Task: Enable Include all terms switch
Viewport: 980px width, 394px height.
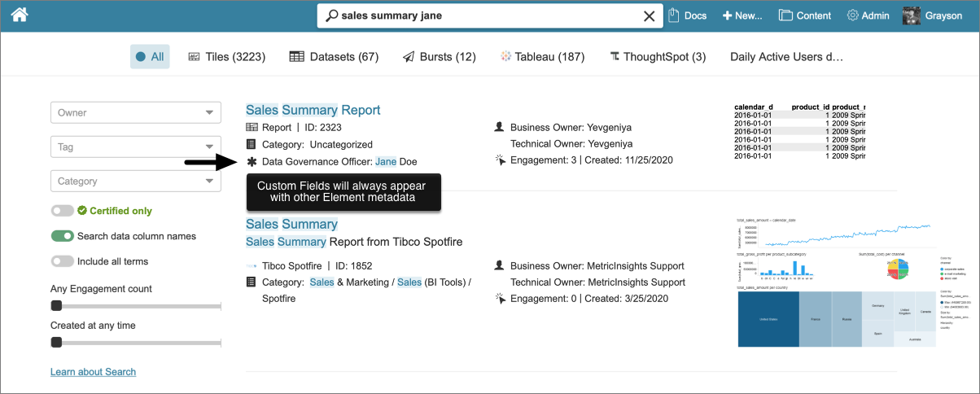Action: pos(63,261)
